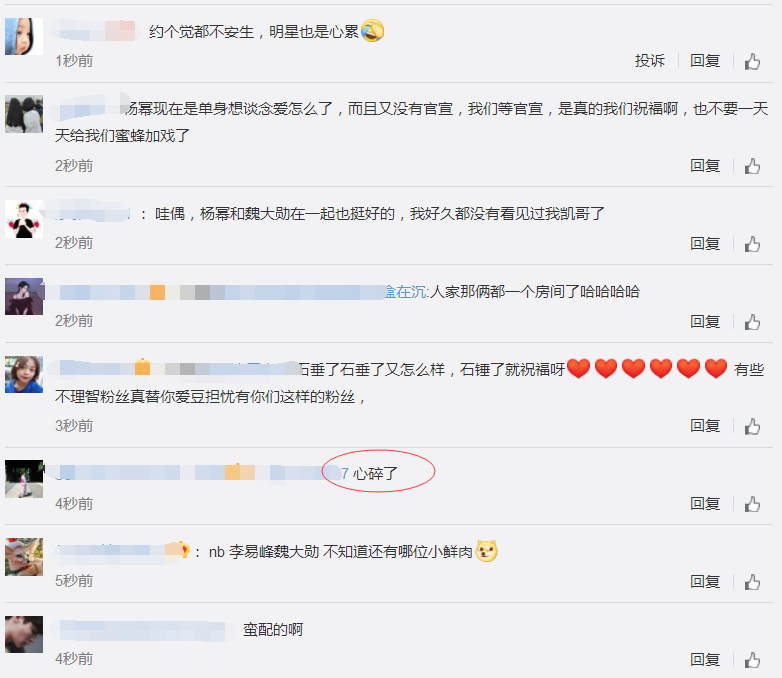This screenshot has height=678, width=782.
Task: Like the 李易峰魏大勋 comment
Action: pyautogui.click(x=753, y=582)
